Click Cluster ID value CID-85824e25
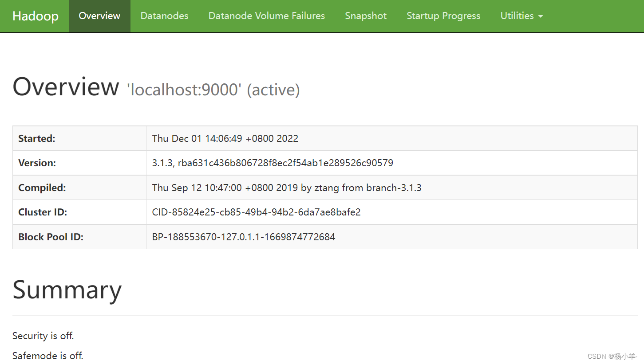Screen dimensions: 644x364 pyautogui.click(x=256, y=212)
